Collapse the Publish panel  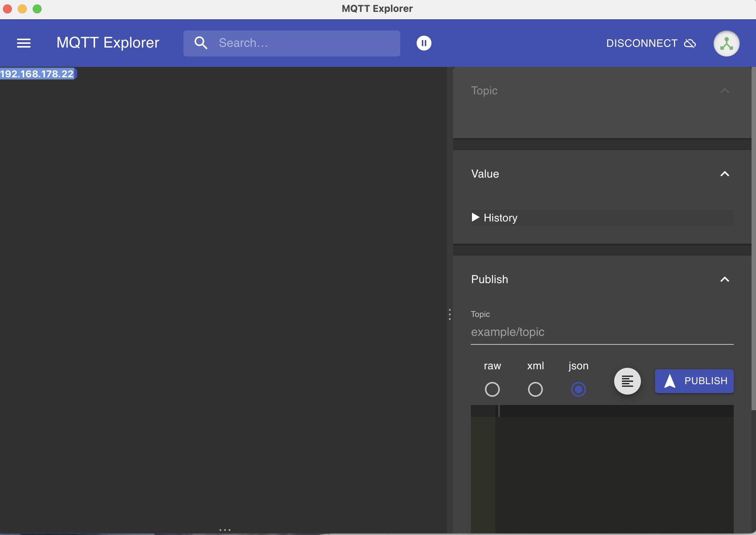pos(724,279)
